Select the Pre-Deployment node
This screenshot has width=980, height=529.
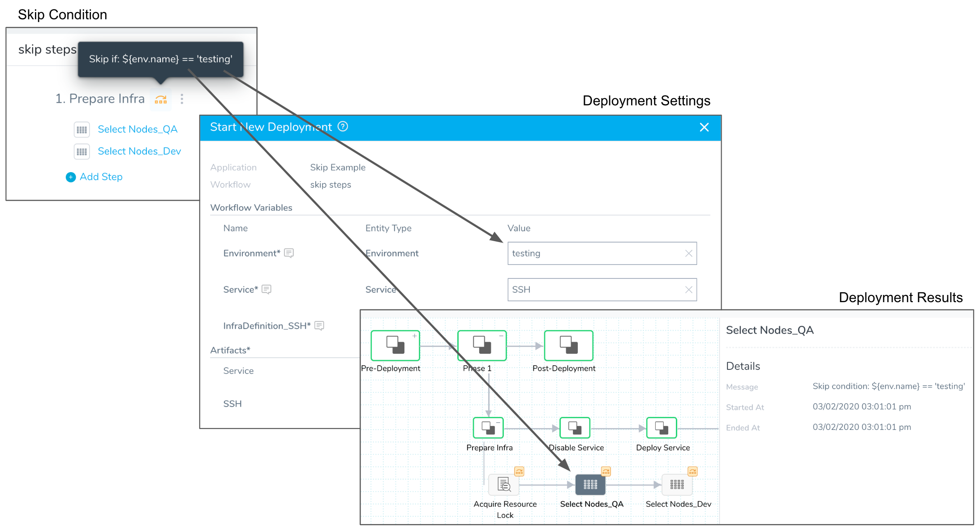[395, 345]
